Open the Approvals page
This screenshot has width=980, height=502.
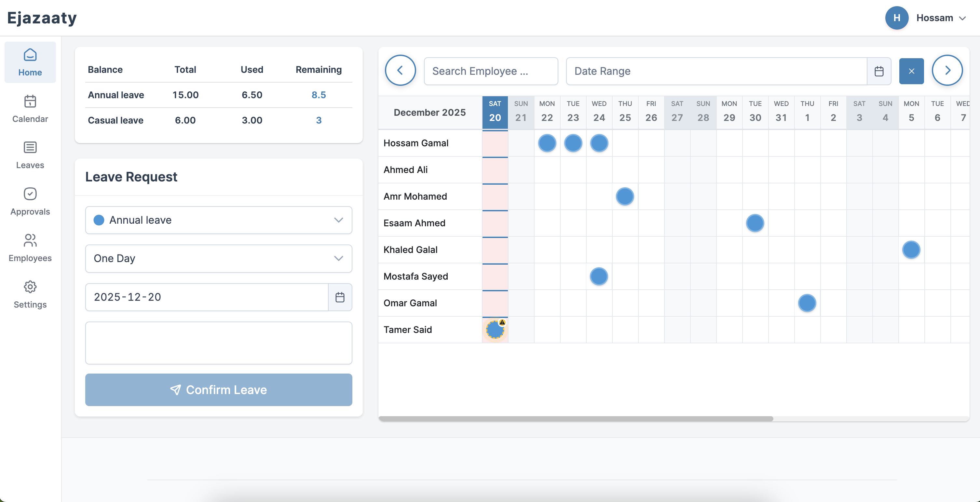point(30,202)
